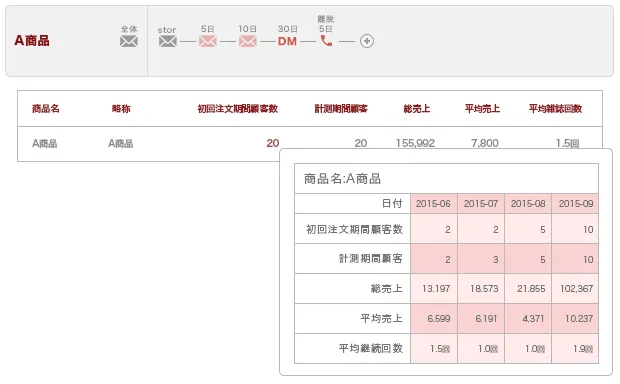The image size is (620, 384).
Task: Click the 平均継続回数 row label
Action: click(x=371, y=348)
